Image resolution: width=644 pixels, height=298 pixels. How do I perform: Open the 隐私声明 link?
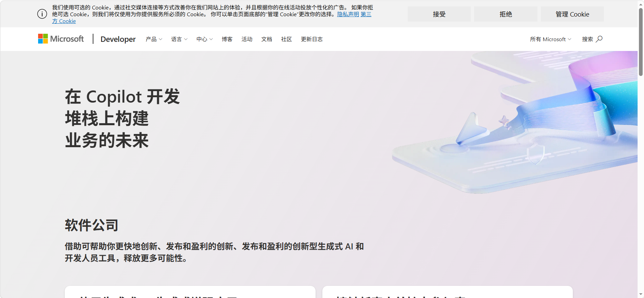[348, 14]
